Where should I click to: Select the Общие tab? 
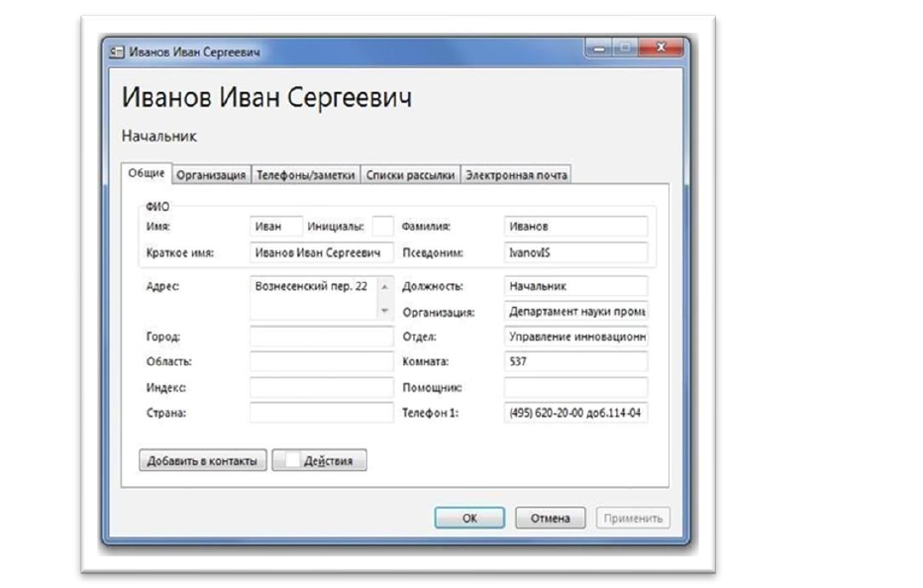click(147, 173)
